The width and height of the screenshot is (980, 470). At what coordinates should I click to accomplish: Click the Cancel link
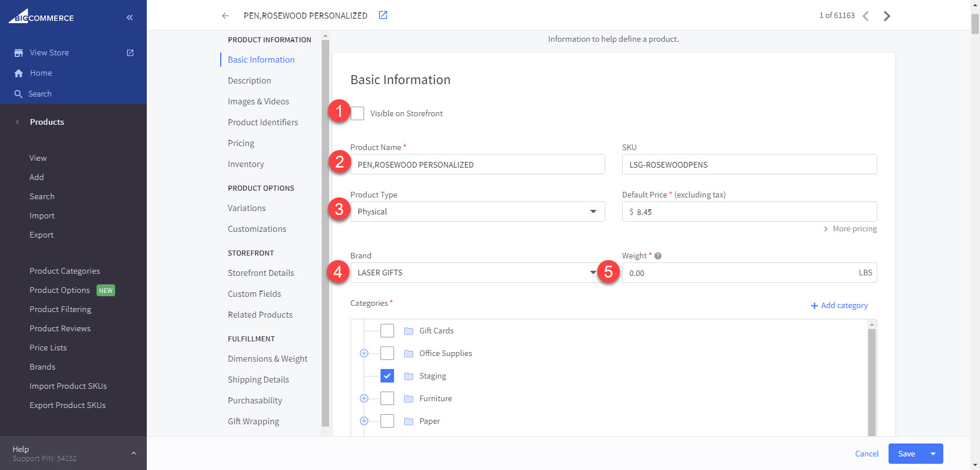(x=867, y=454)
